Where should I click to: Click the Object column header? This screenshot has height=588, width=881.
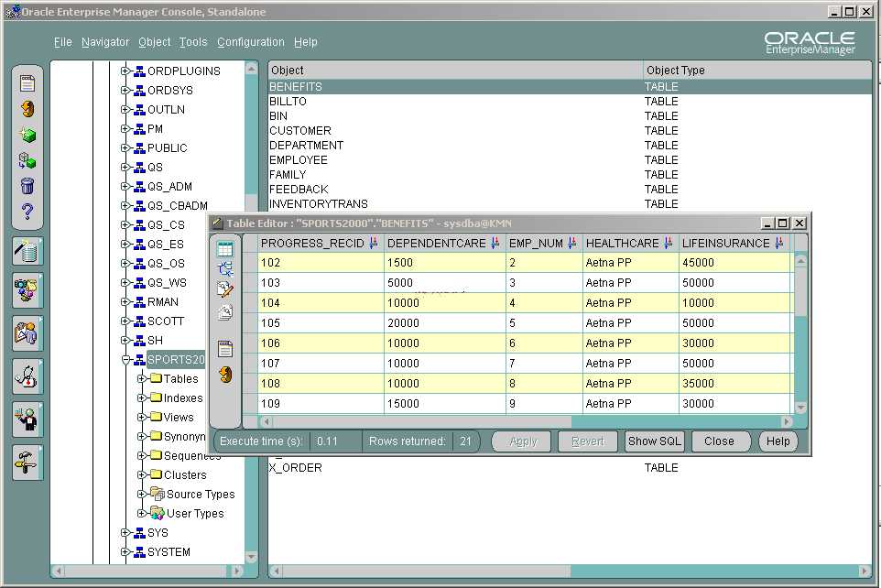(x=455, y=71)
